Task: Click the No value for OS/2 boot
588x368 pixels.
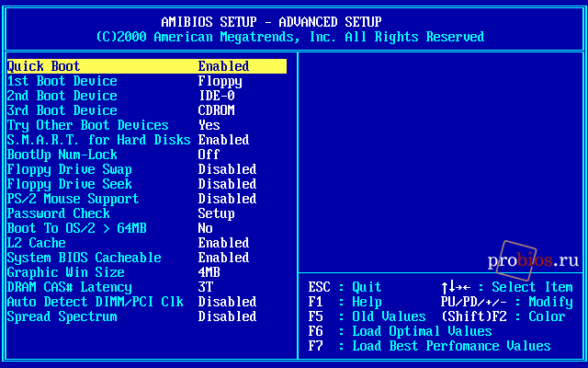Action: click(206, 228)
